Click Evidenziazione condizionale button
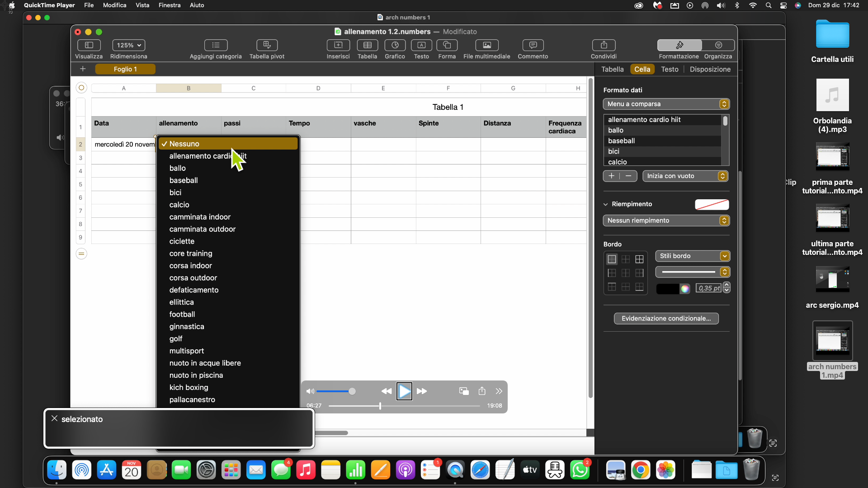The height and width of the screenshot is (488, 868). 666,319
